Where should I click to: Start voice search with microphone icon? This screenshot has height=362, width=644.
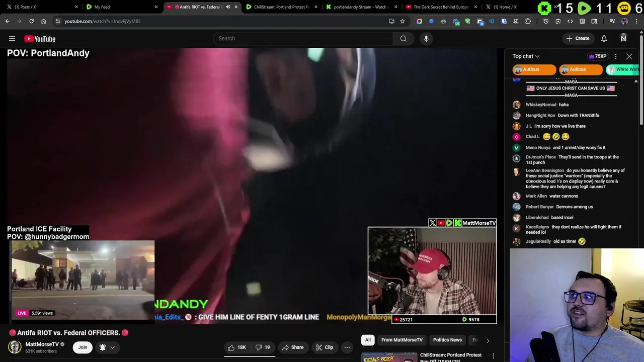pos(426,38)
